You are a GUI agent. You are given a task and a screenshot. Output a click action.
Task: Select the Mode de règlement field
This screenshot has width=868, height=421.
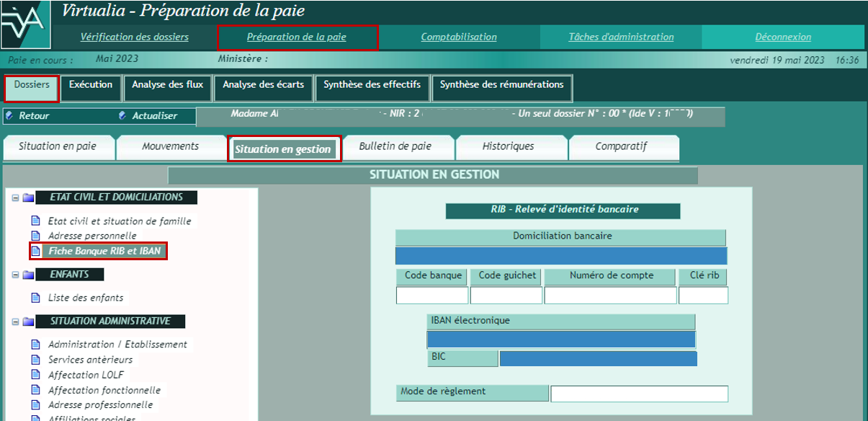pos(639,394)
